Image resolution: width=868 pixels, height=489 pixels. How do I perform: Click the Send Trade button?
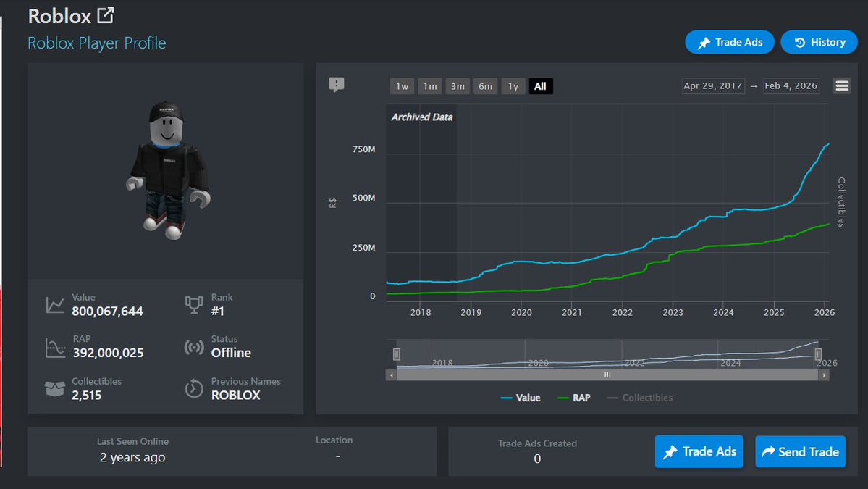pyautogui.click(x=800, y=451)
